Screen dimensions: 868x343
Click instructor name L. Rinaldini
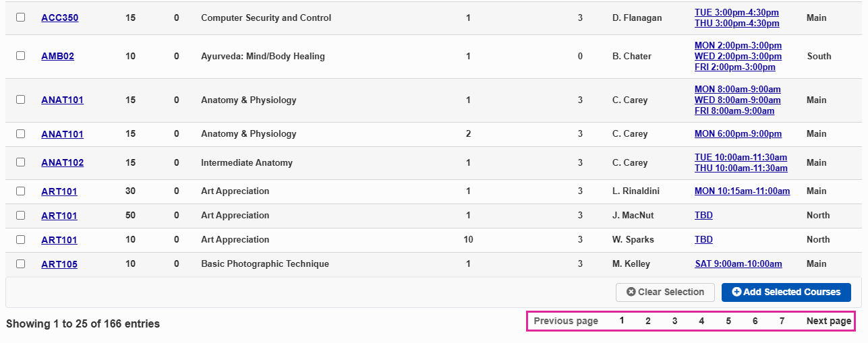tap(636, 191)
